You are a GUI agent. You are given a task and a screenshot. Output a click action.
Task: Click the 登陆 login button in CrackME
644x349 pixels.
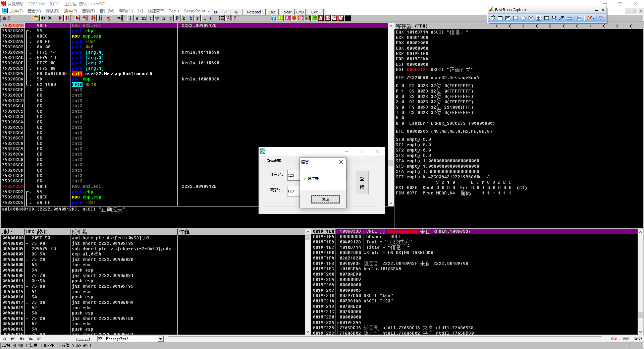point(362,182)
